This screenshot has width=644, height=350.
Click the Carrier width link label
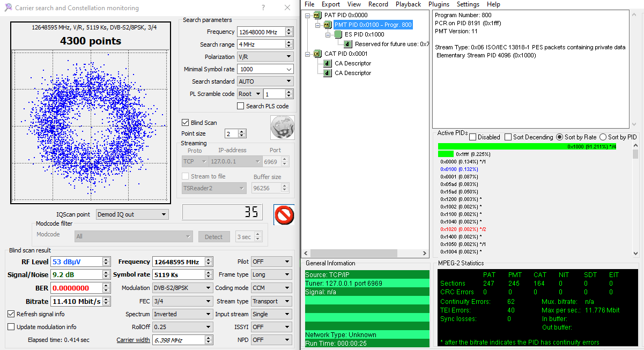coord(133,340)
